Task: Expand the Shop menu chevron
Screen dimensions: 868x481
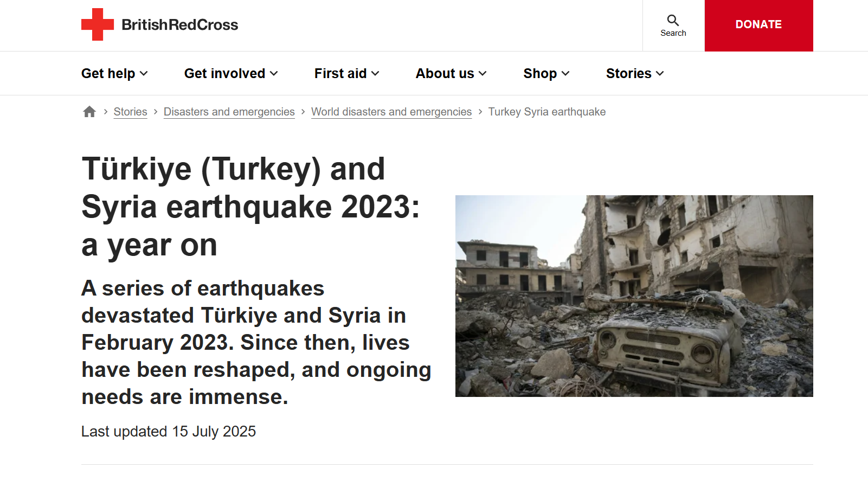Action: (566, 73)
